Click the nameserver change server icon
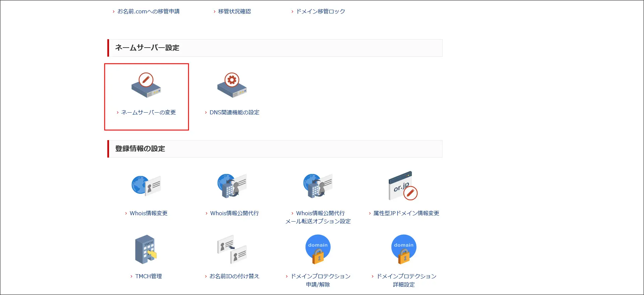644x295 pixels. (146, 85)
